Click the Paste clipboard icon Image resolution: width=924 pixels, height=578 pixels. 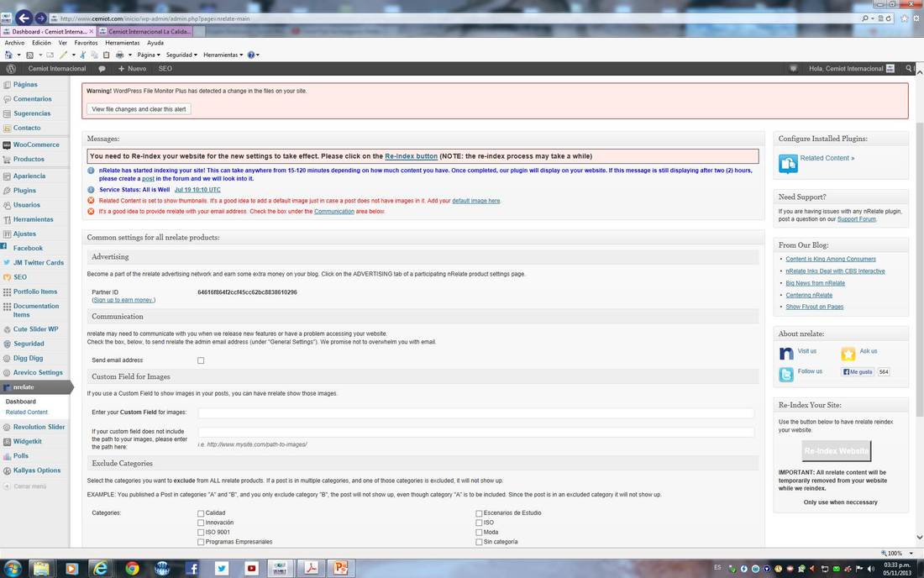pos(106,55)
